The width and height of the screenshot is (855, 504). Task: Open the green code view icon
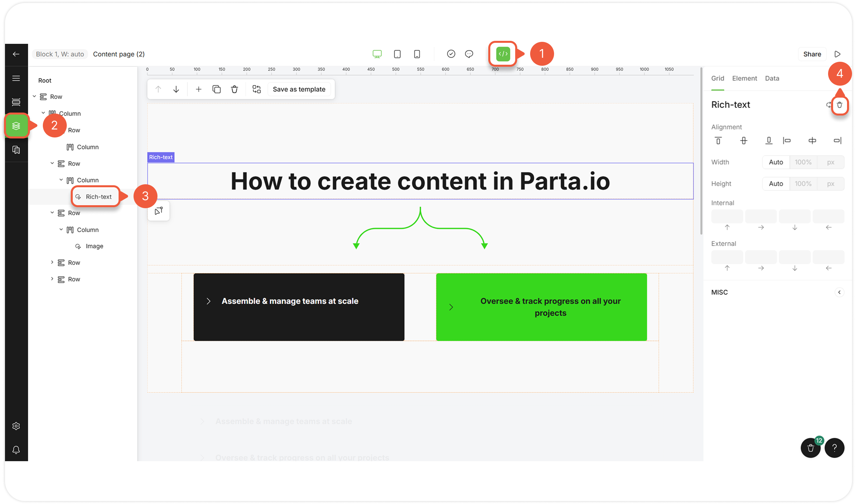point(503,54)
